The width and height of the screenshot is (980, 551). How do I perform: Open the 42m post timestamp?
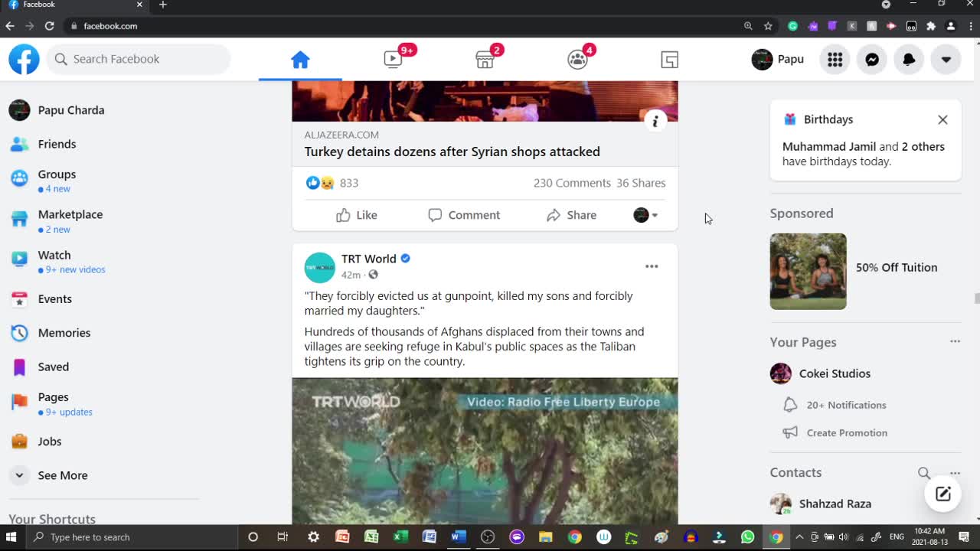pyautogui.click(x=351, y=275)
